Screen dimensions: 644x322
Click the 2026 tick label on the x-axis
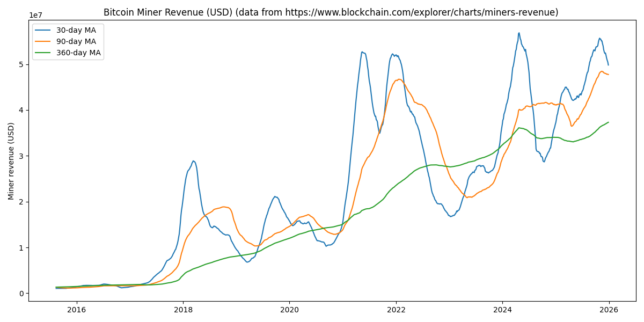click(609, 310)
